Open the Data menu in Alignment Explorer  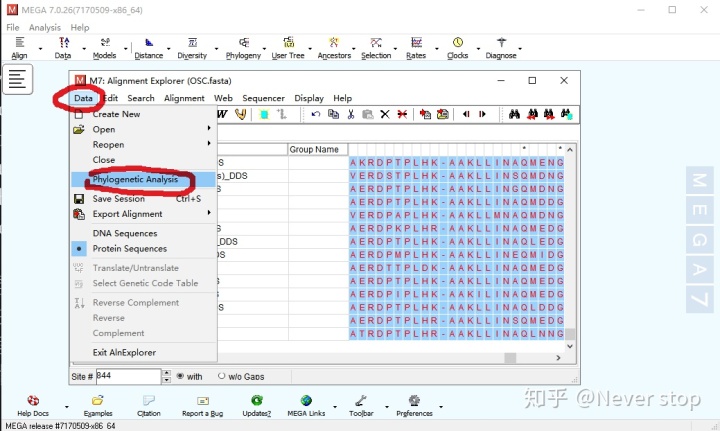click(x=83, y=98)
